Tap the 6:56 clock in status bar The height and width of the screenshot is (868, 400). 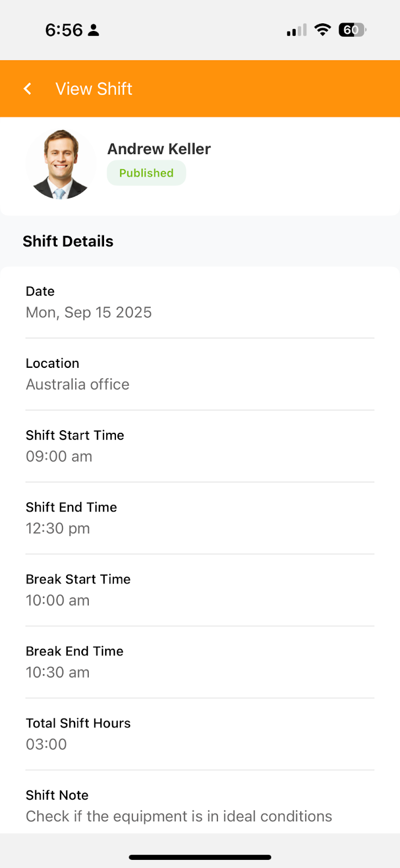tap(64, 30)
